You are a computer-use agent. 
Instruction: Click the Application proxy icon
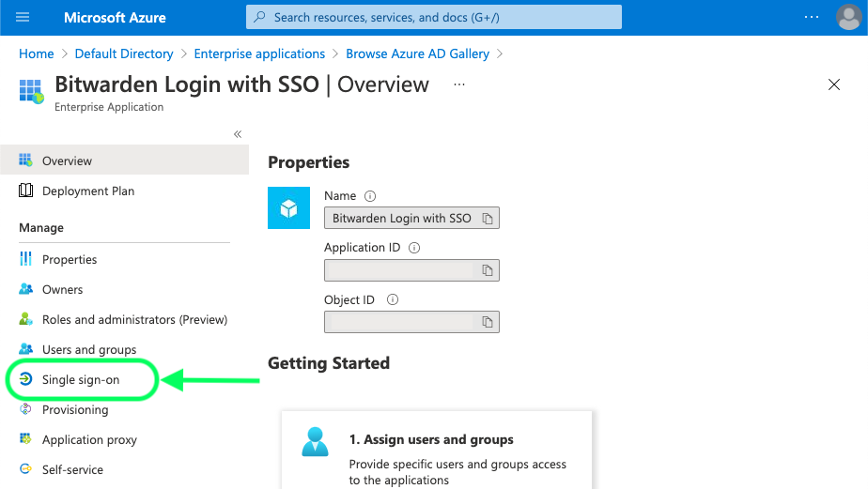pos(25,439)
